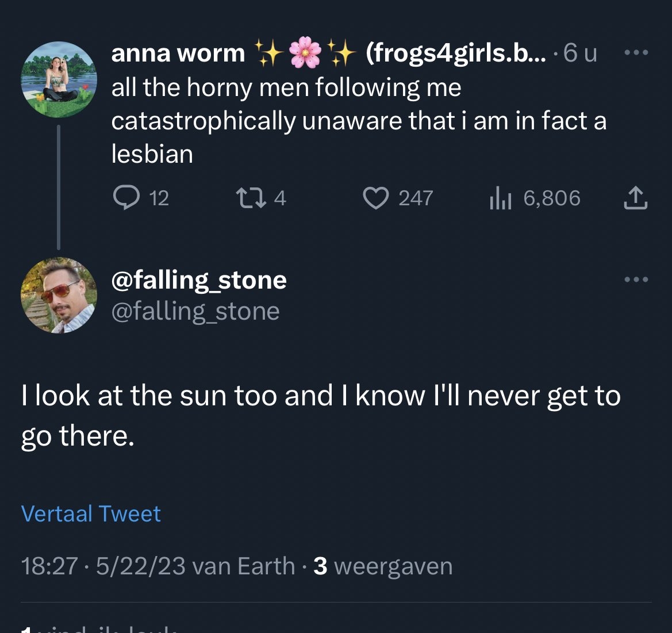Image resolution: width=672 pixels, height=633 pixels.
Task: View analytics via the bar chart icon
Action: pyautogui.click(x=500, y=198)
